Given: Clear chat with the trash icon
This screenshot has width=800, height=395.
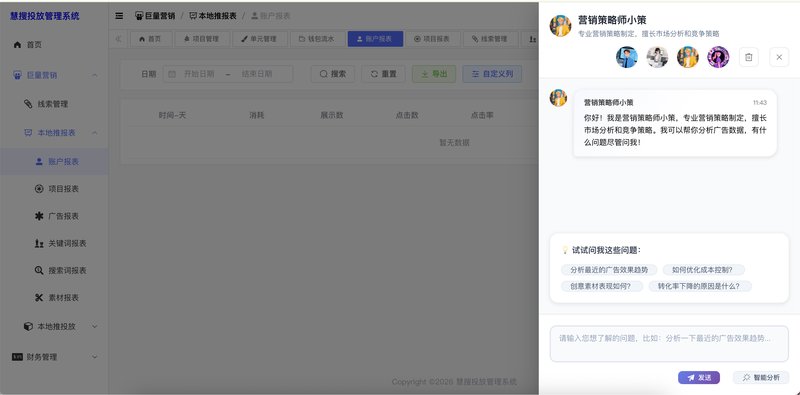Looking at the screenshot, I should pos(748,57).
